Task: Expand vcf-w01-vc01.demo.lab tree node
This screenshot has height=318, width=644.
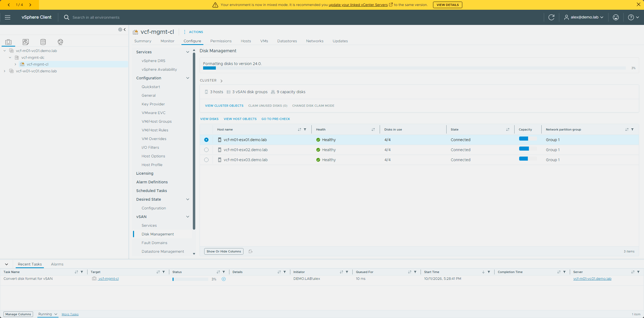Action: point(5,71)
